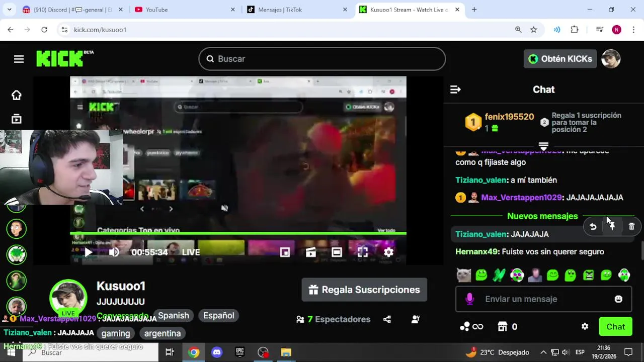Open the zoom magnifier in address bar
This screenshot has width=644, height=362.
point(518,30)
